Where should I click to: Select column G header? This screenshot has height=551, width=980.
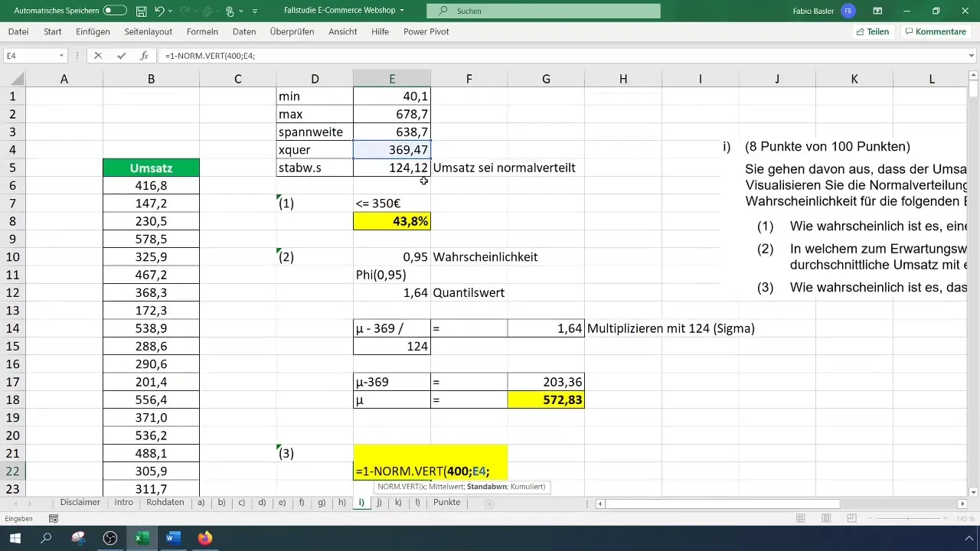point(546,79)
